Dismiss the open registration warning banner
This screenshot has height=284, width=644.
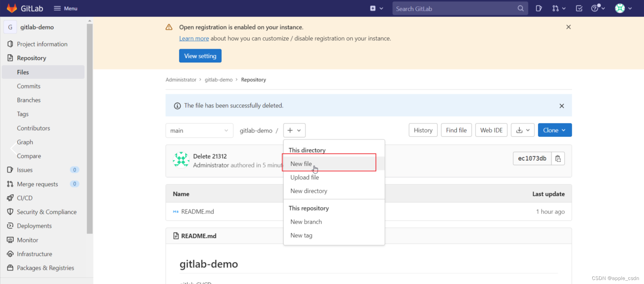[x=569, y=27]
